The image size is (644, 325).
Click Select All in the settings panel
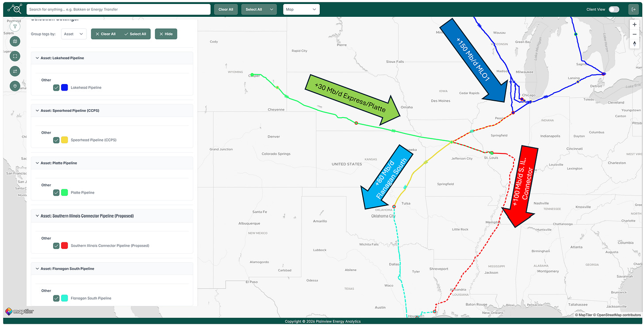[x=135, y=34]
